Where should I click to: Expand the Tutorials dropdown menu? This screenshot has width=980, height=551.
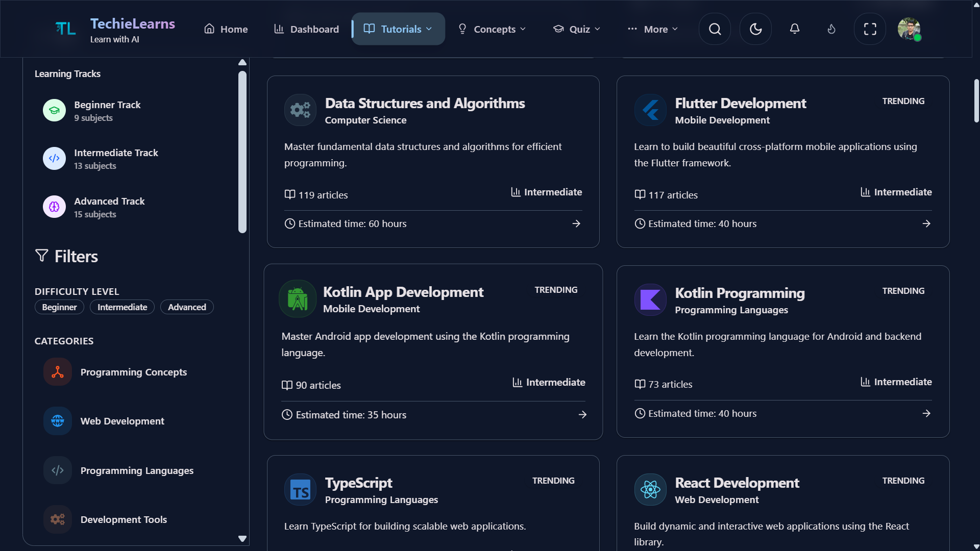[398, 29]
